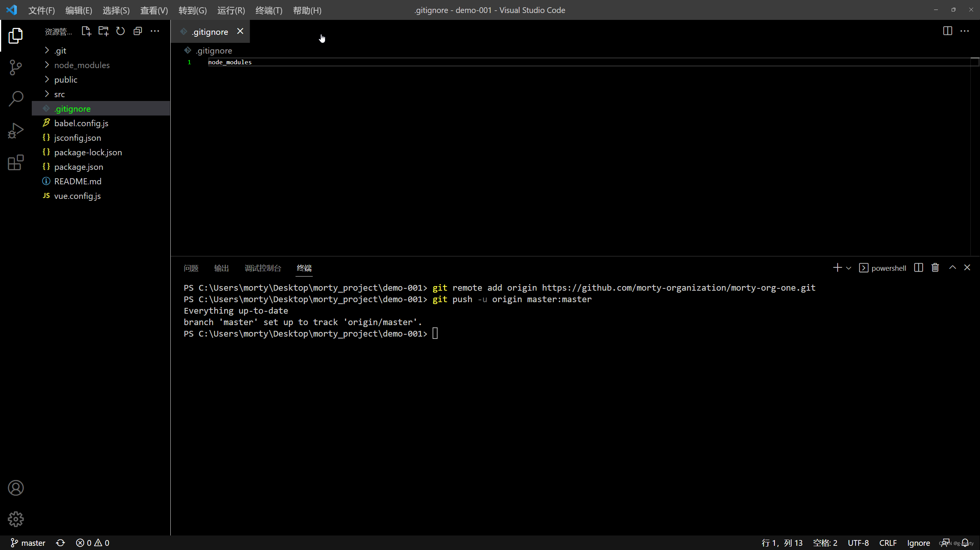Click the terminal prompt input cursor
This screenshot has width=980, height=550.
tap(435, 334)
